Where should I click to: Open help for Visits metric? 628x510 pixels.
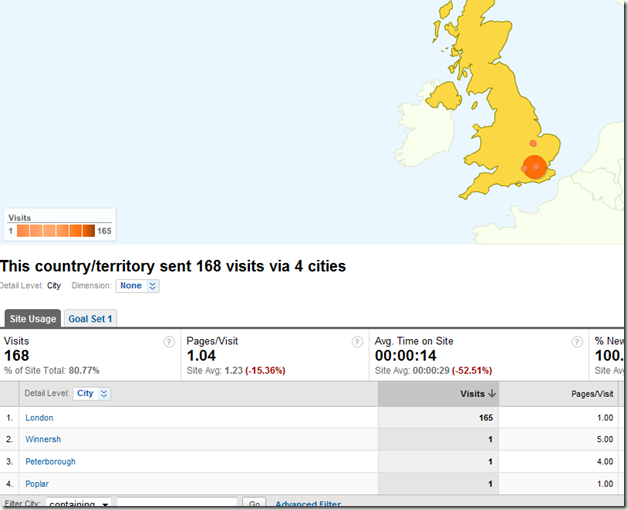169,342
